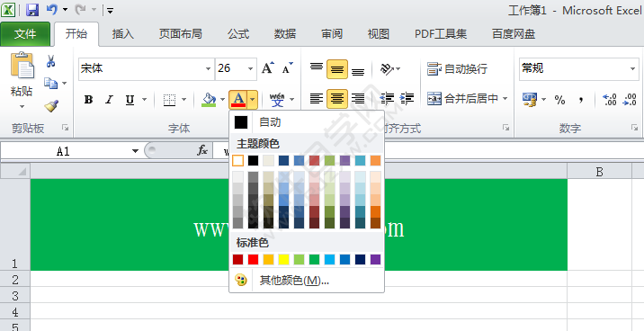This screenshot has width=644, height=331.
Task: Pick the white theme color swatch
Action: 237,160
